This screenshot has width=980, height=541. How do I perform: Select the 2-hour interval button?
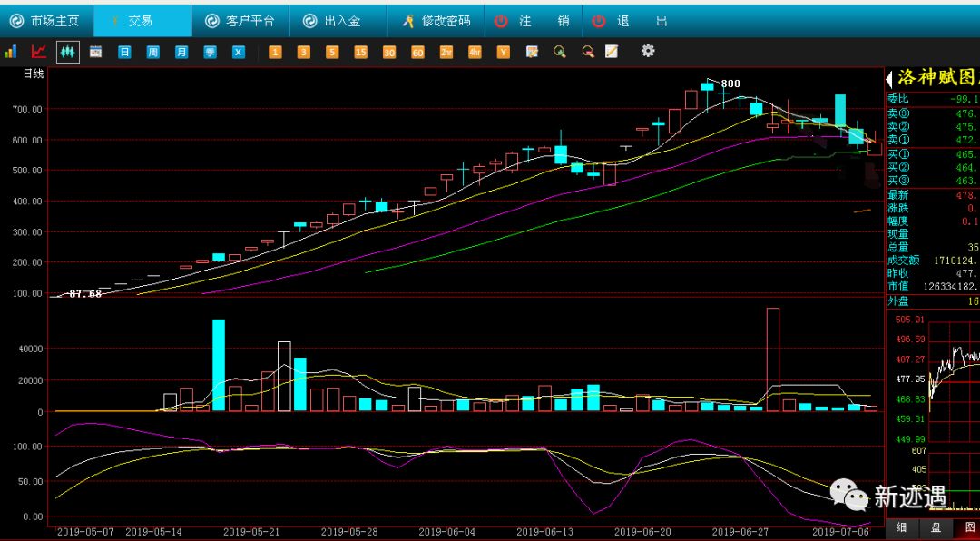click(x=446, y=52)
